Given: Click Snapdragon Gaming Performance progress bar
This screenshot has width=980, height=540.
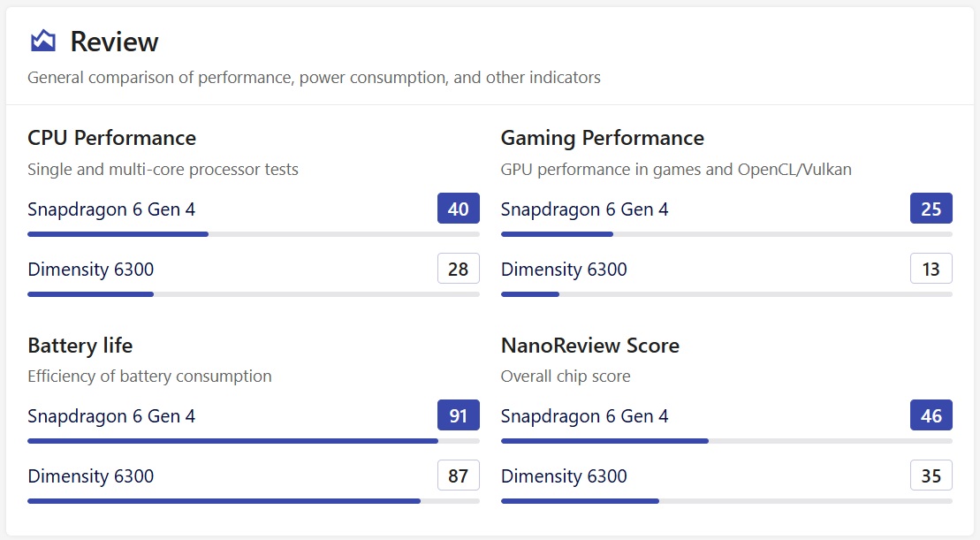Looking at the screenshot, I should [x=726, y=234].
